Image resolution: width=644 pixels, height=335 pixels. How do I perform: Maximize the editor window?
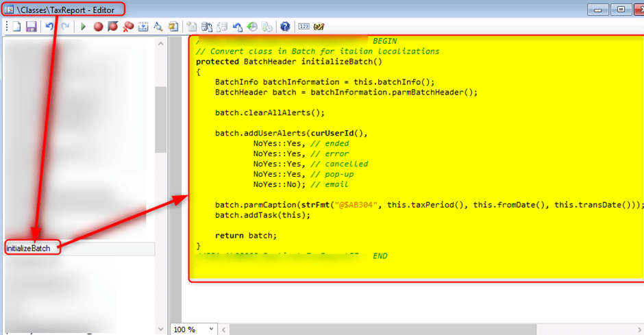pyautogui.click(x=621, y=9)
